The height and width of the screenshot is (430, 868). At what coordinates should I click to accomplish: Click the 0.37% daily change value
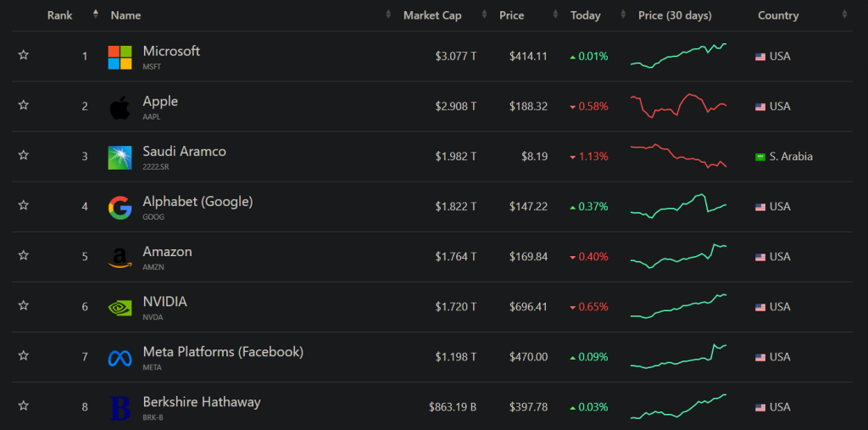pos(593,207)
